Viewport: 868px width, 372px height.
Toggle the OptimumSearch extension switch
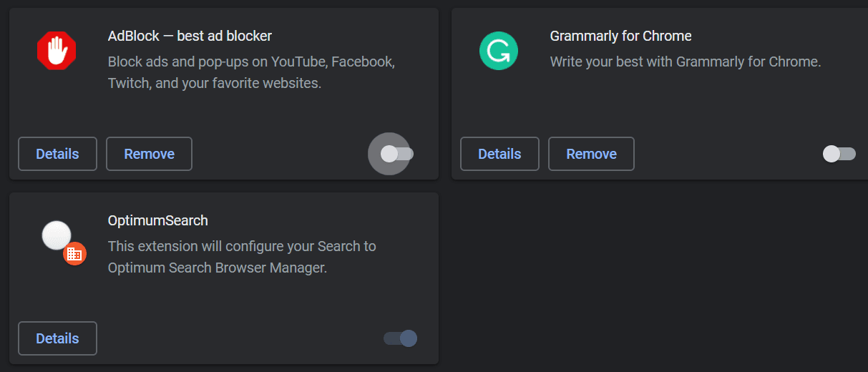click(x=401, y=338)
